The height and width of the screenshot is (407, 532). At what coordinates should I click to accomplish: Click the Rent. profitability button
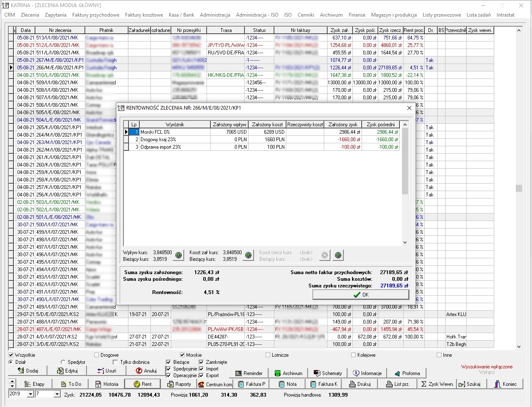tap(143, 384)
